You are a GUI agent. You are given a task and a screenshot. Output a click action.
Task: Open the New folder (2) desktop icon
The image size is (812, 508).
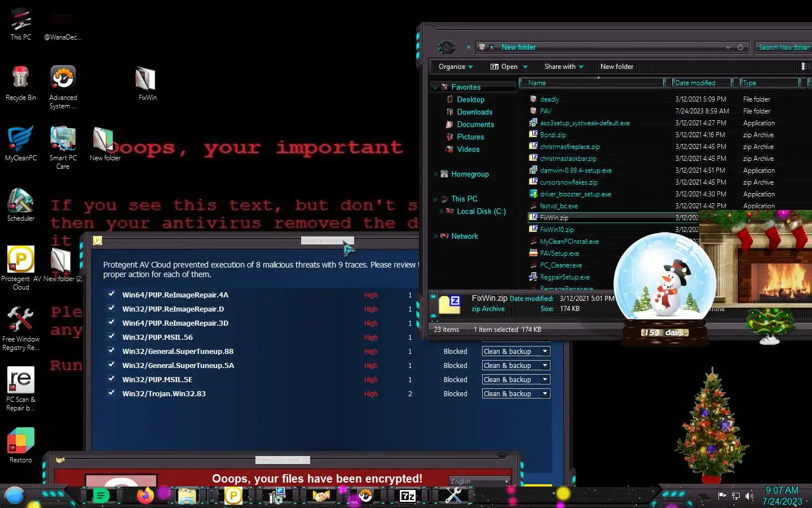pyautogui.click(x=63, y=264)
